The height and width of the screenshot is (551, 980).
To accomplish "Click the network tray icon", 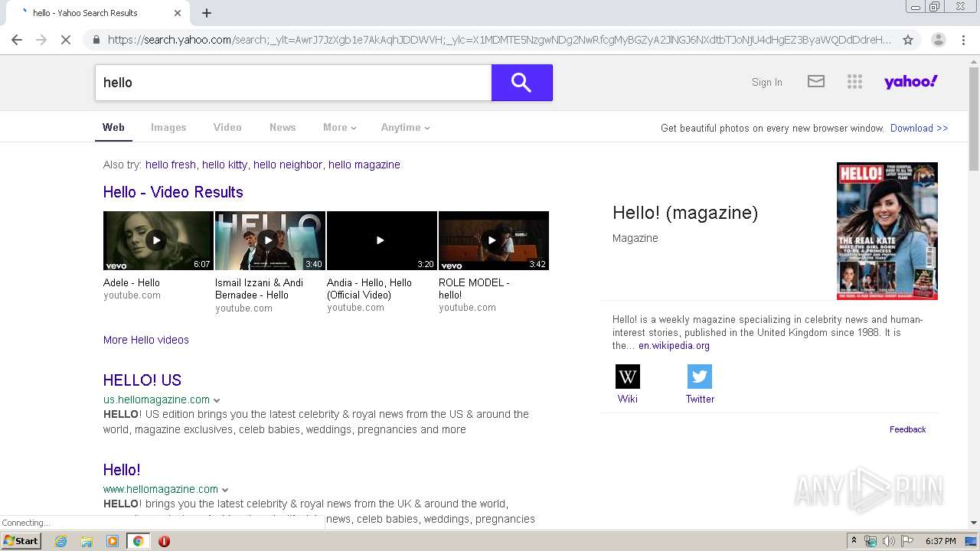I will coord(871,541).
